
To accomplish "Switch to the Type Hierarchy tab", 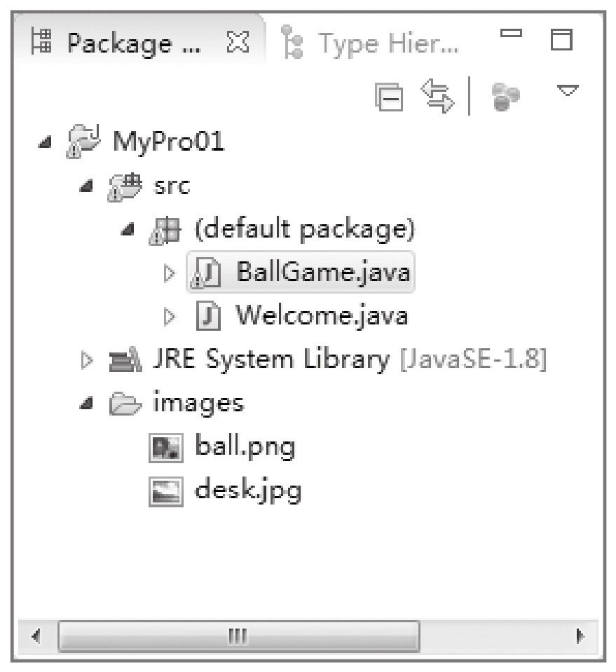I will coord(370,43).
